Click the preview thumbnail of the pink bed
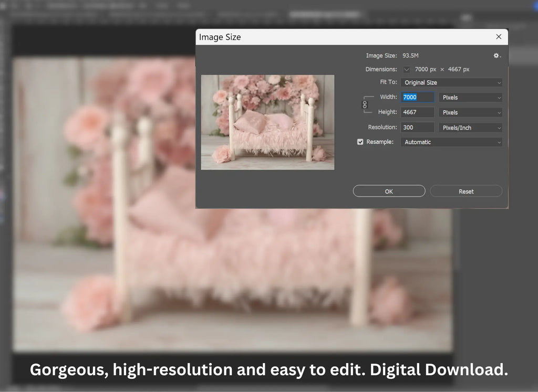Screen dimensions: 538x392 [x=267, y=122]
